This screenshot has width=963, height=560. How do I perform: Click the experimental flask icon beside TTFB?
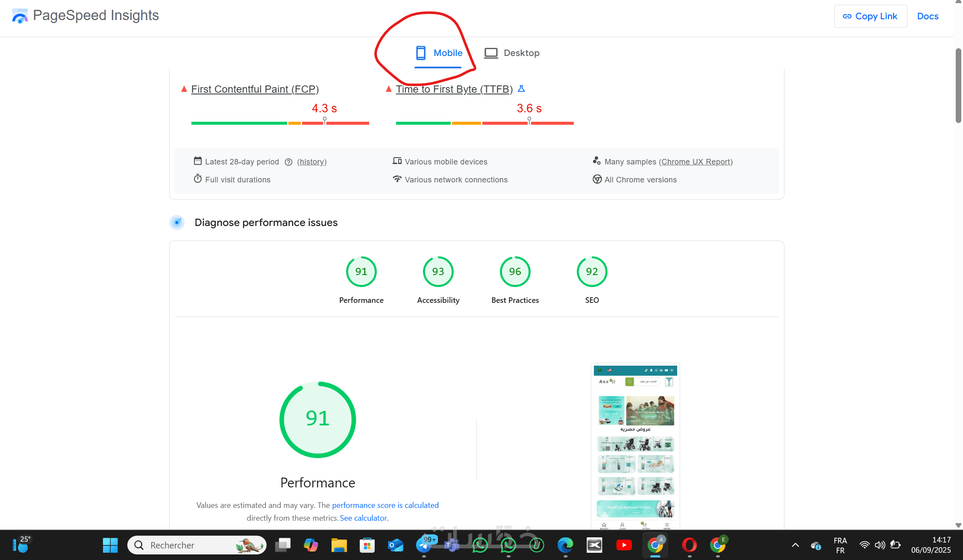(521, 89)
